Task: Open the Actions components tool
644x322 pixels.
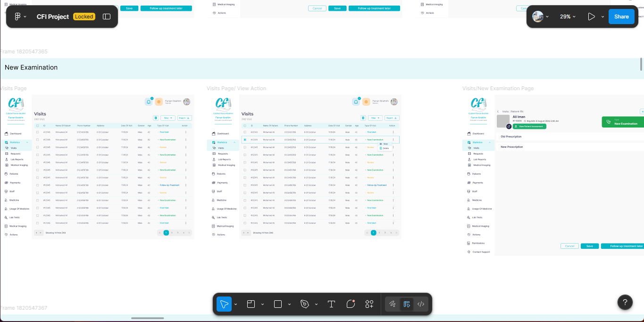Action: (369, 304)
